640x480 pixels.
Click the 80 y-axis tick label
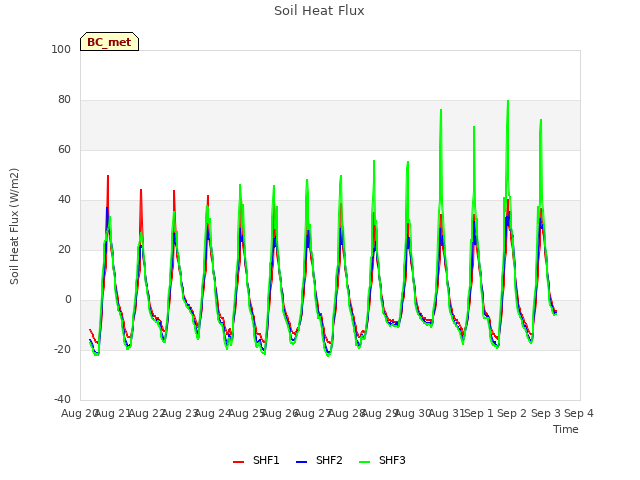pos(64,100)
